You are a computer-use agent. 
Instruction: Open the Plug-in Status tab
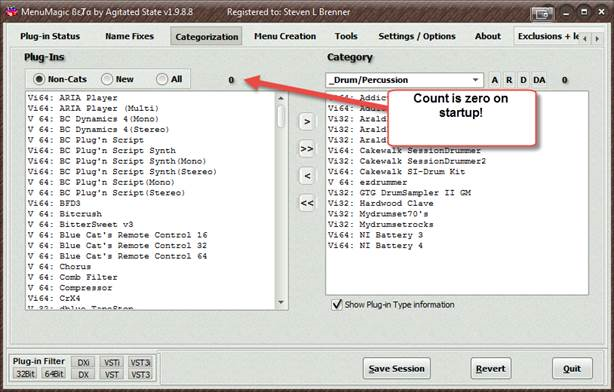click(50, 36)
